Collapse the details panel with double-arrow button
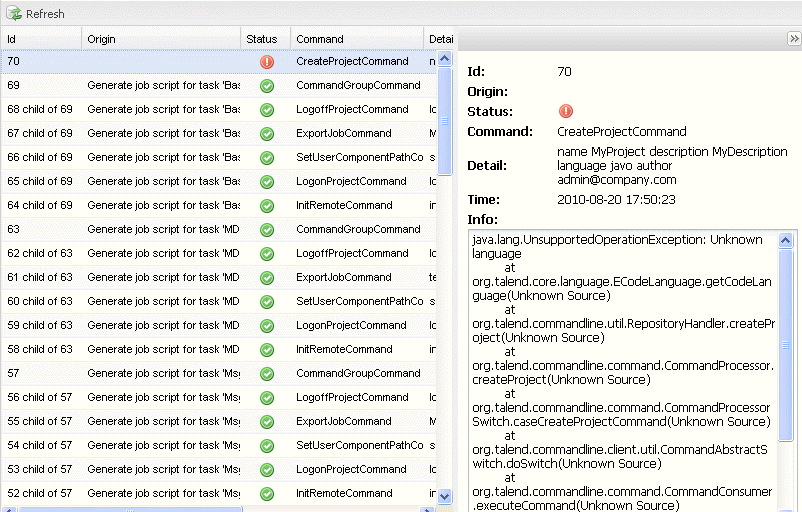Image resolution: width=802 pixels, height=512 pixels. point(793,38)
